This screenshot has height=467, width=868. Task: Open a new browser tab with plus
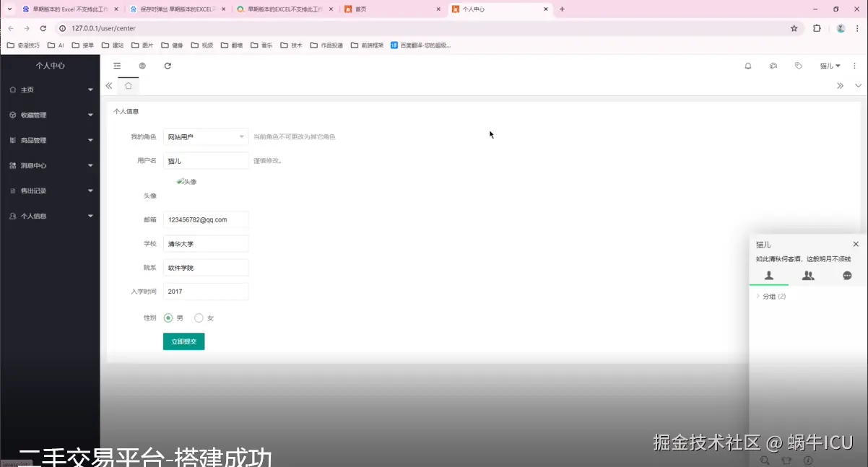(563, 9)
